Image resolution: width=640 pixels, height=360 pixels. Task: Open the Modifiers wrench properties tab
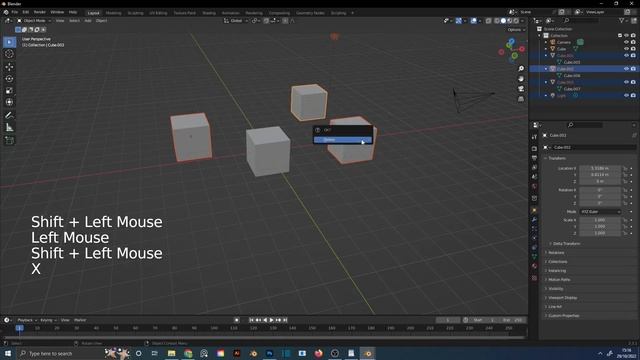(534, 220)
